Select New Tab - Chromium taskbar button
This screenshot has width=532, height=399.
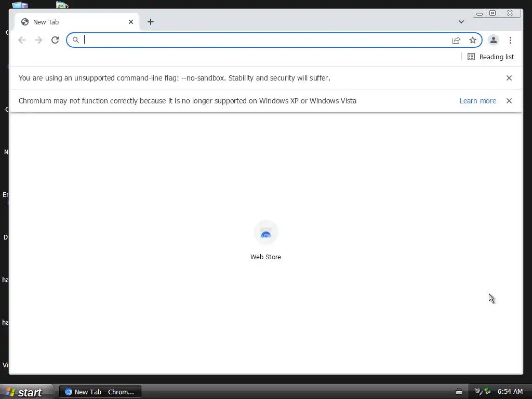pyautogui.click(x=100, y=392)
